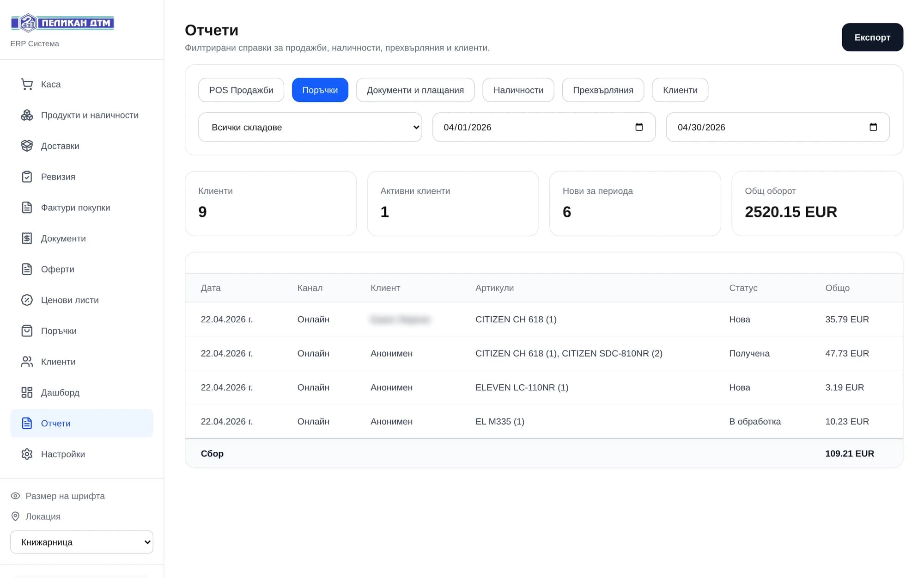Switch to Наличности tab
This screenshot has height=578, width=924.
(518, 90)
